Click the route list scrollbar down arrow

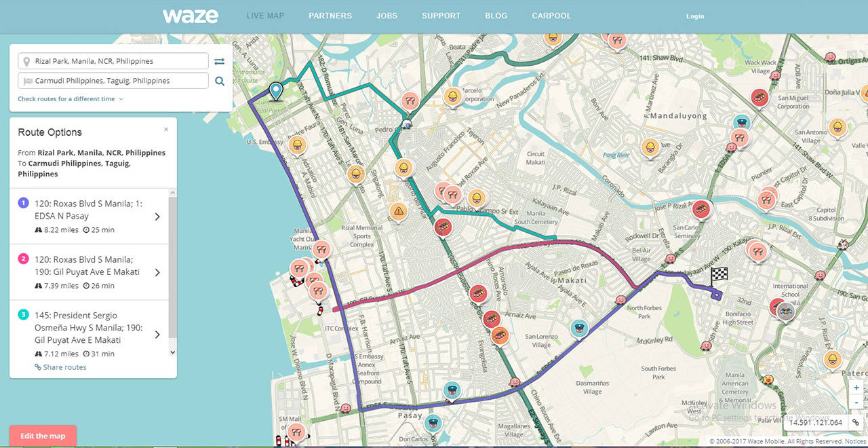(172, 352)
